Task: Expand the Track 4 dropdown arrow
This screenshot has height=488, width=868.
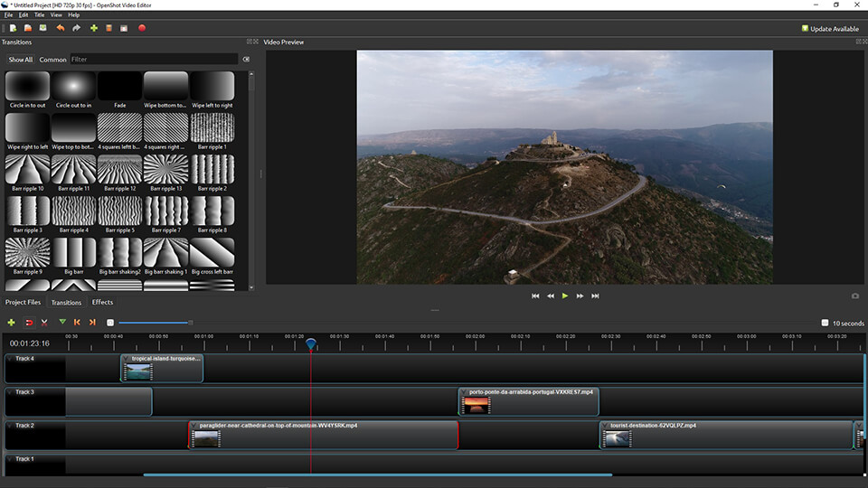Action: (10, 359)
